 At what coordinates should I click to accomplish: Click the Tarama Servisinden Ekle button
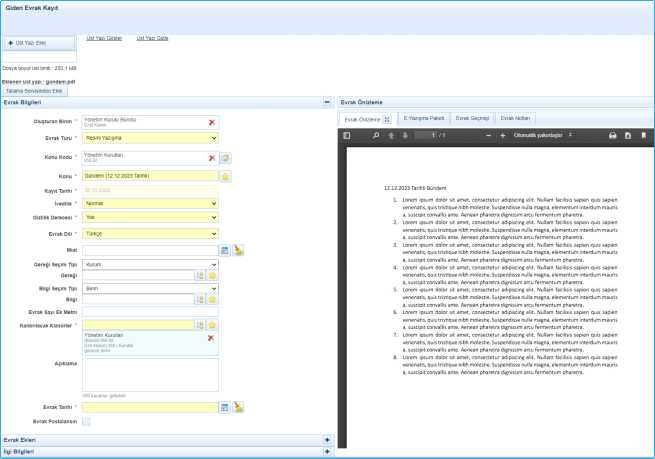coord(36,90)
